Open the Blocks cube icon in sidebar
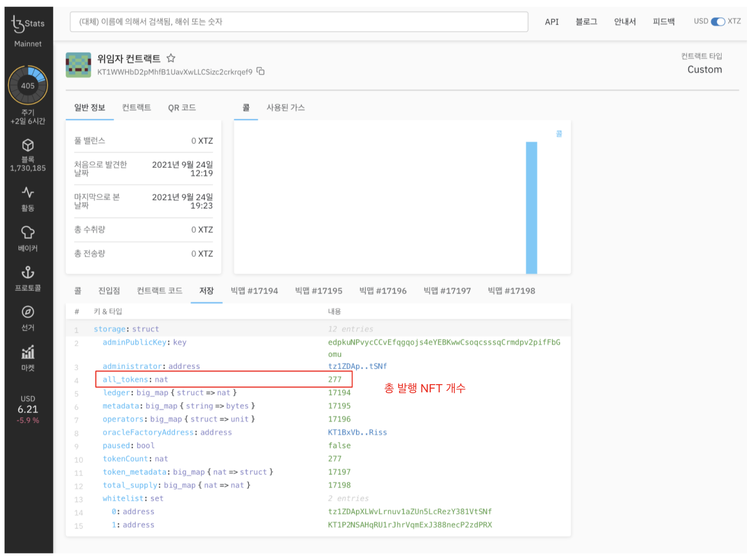Image resolution: width=752 pixels, height=560 pixels. (x=28, y=145)
